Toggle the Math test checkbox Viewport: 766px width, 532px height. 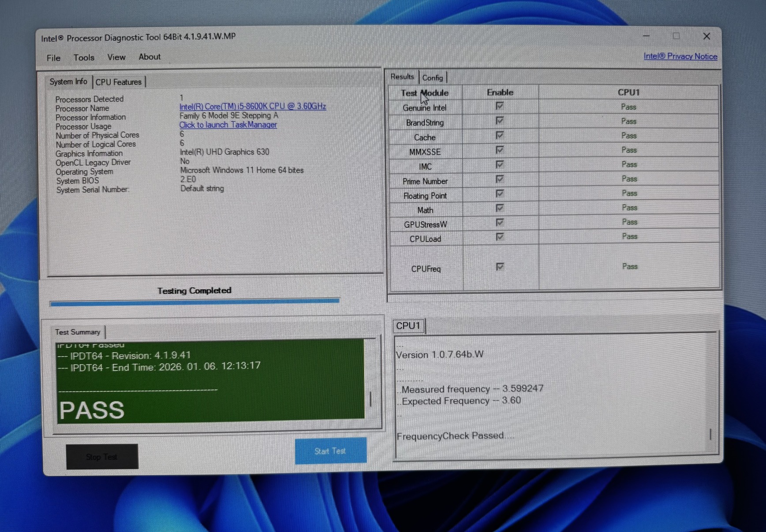click(x=500, y=208)
